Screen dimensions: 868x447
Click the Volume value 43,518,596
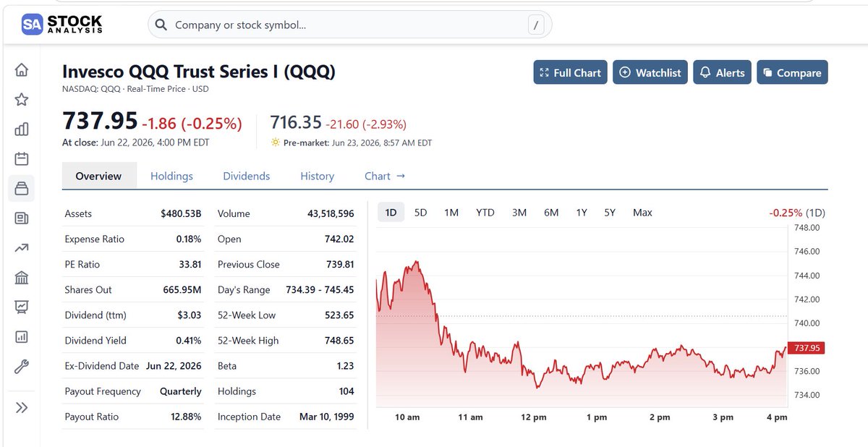tap(330, 213)
